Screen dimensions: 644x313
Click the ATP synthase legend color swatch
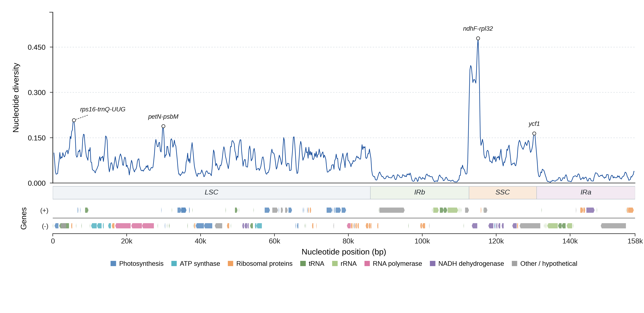coord(174,264)
